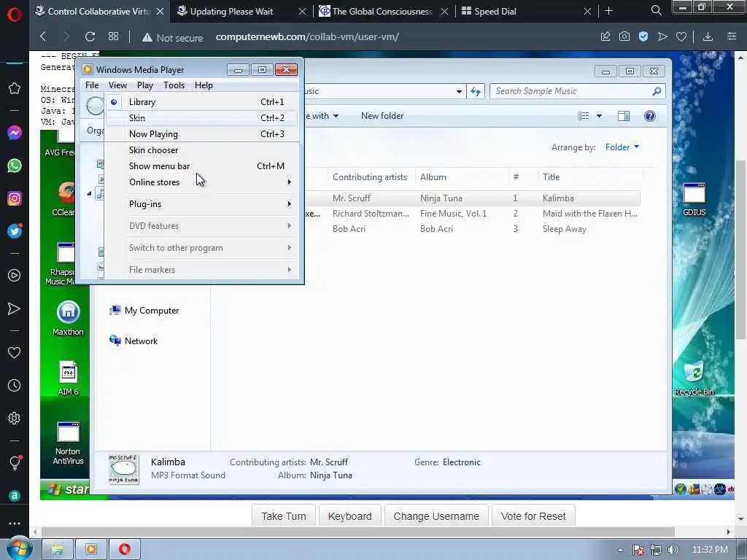The height and width of the screenshot is (560, 747).
Task: Open the address bar history dropdown
Action: tap(459, 91)
